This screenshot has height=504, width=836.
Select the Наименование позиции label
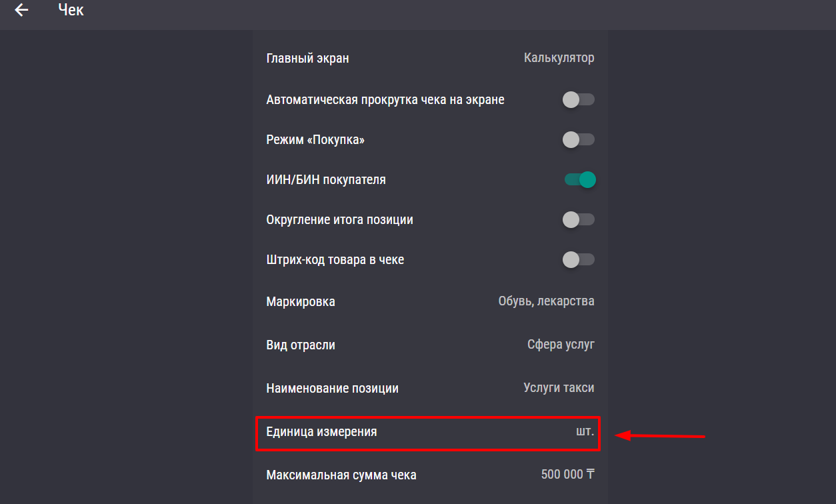tap(332, 389)
